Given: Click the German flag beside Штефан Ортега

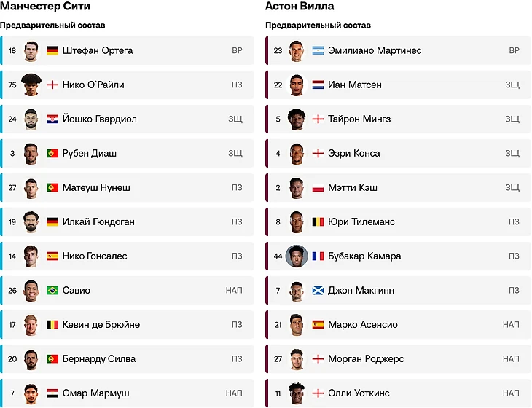Looking at the screenshot, I should (x=52, y=51).
